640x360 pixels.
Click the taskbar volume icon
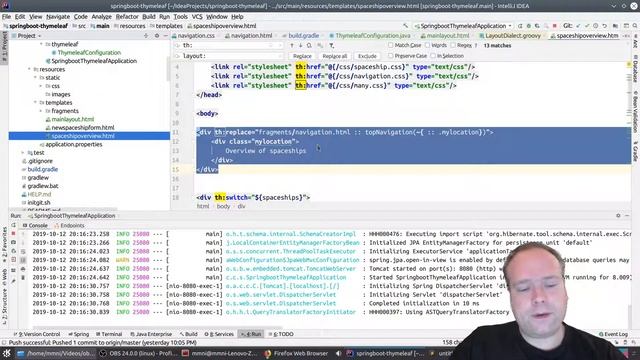pos(338,353)
